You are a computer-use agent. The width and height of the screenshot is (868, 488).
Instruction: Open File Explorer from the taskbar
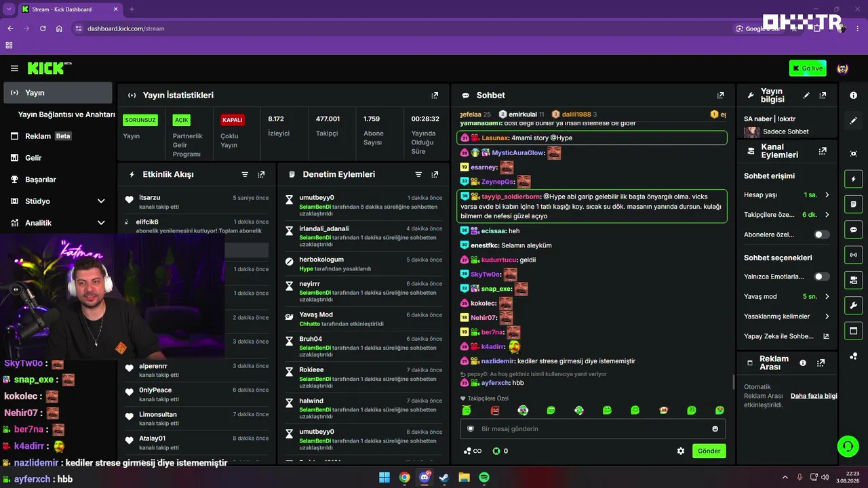465,477
